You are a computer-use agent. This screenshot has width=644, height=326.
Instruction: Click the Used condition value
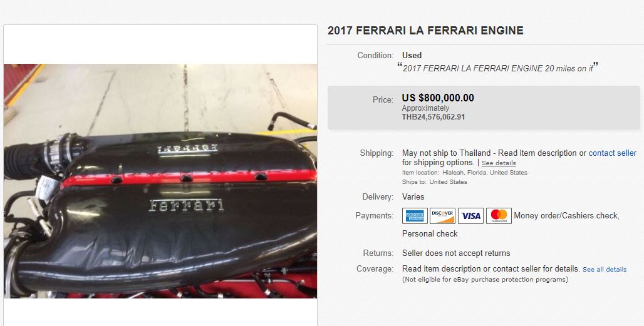412,55
